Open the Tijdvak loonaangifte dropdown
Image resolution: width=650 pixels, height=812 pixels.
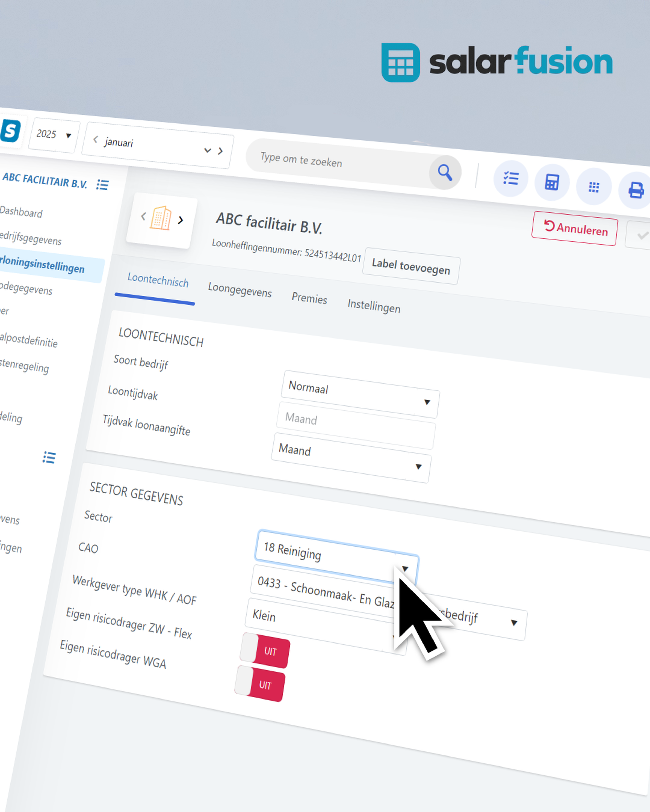[351, 458]
